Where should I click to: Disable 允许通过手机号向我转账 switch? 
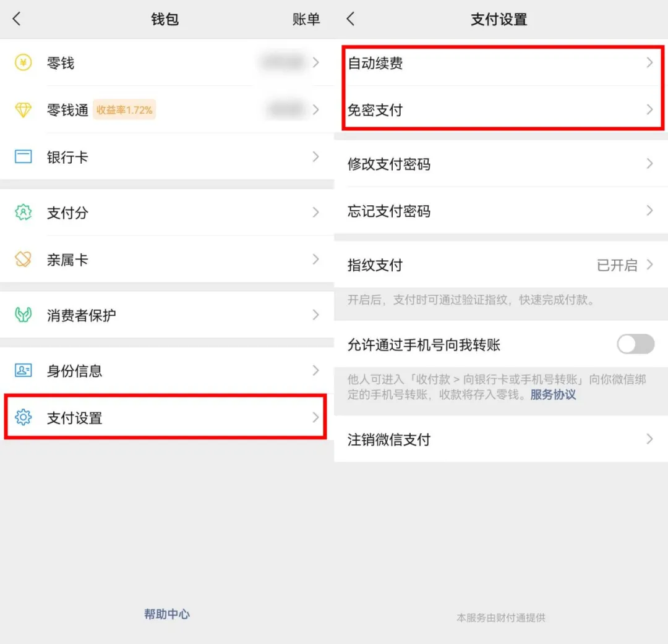tap(635, 344)
